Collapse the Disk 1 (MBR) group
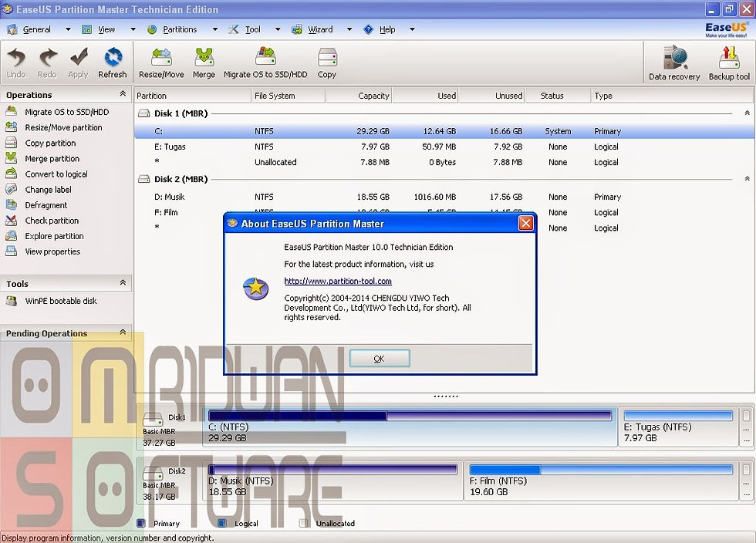 [x=747, y=113]
